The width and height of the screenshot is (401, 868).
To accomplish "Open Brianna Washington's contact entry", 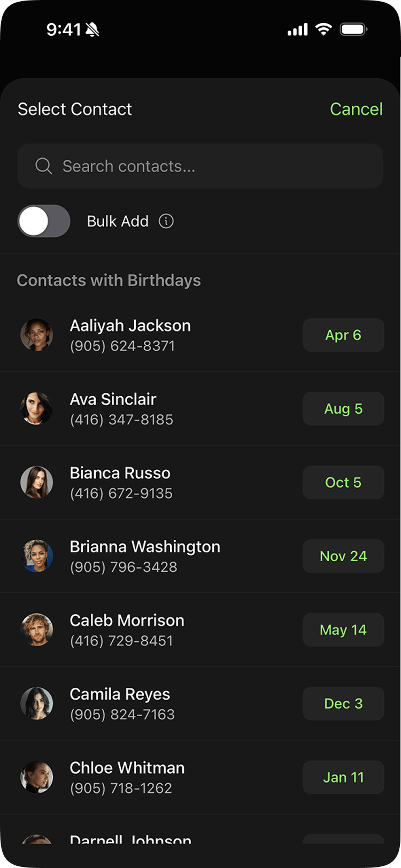I will 160,556.
